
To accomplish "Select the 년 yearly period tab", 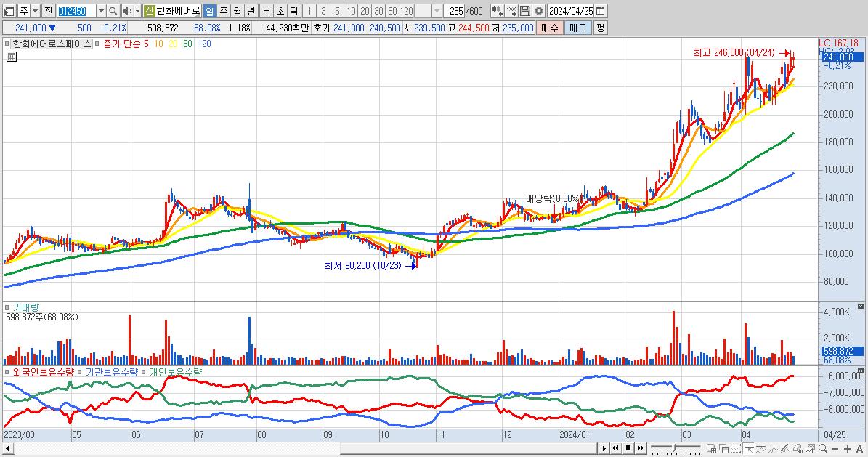I will pyautogui.click(x=251, y=11).
